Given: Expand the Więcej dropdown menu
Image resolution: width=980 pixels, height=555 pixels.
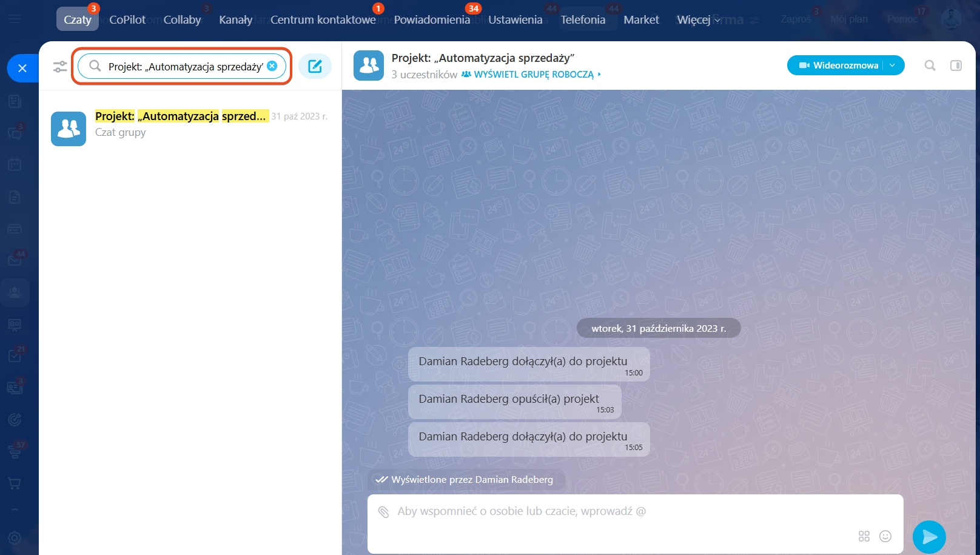Looking at the screenshot, I should tap(699, 19).
